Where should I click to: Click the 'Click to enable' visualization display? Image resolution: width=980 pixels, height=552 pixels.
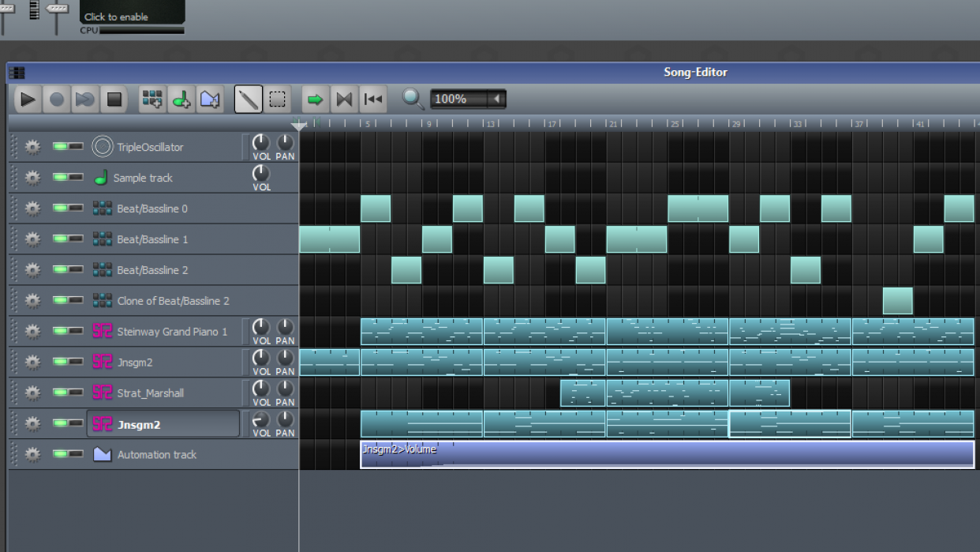pyautogui.click(x=133, y=13)
